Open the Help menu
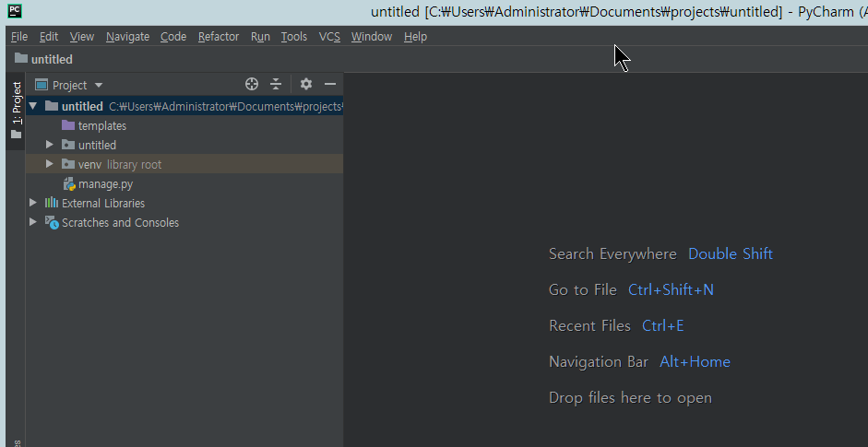The width and height of the screenshot is (868, 447). coord(415,37)
